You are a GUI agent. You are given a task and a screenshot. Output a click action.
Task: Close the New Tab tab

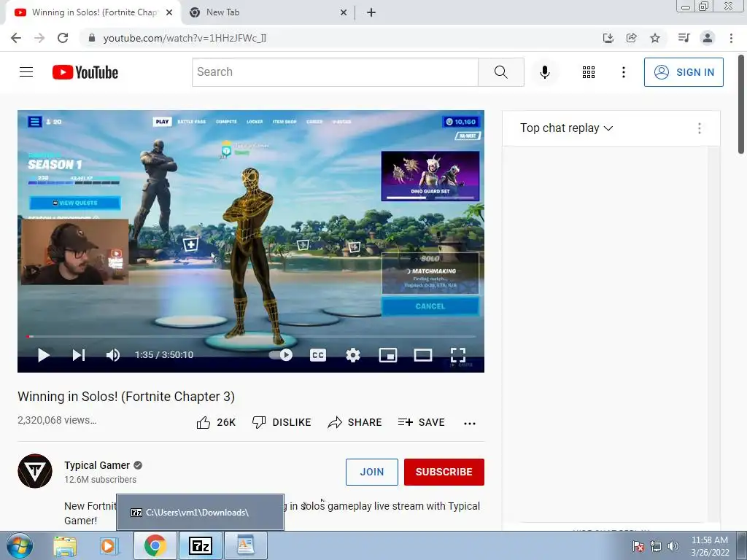tap(344, 13)
